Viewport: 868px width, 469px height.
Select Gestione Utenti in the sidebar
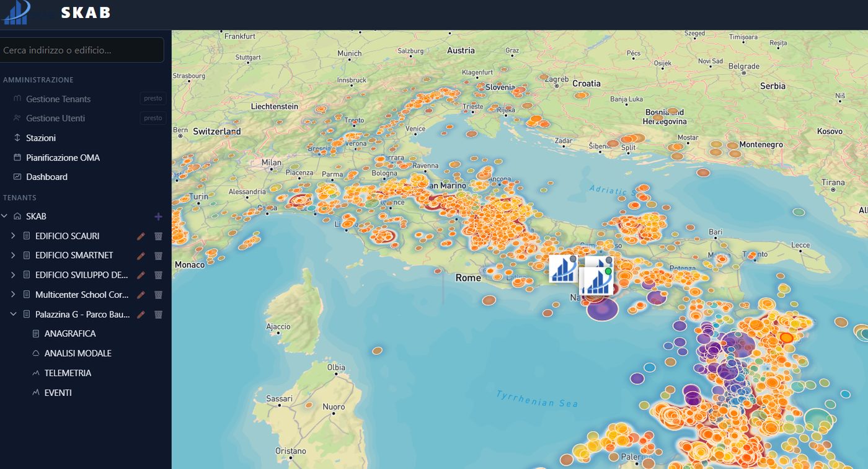(56, 118)
